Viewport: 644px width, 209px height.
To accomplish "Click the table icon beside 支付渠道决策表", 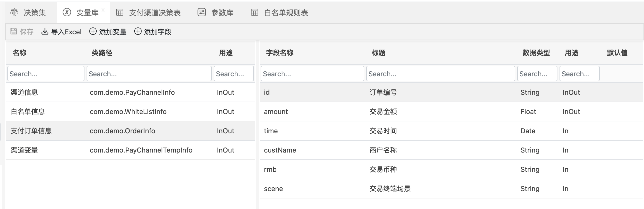I will [x=120, y=12].
